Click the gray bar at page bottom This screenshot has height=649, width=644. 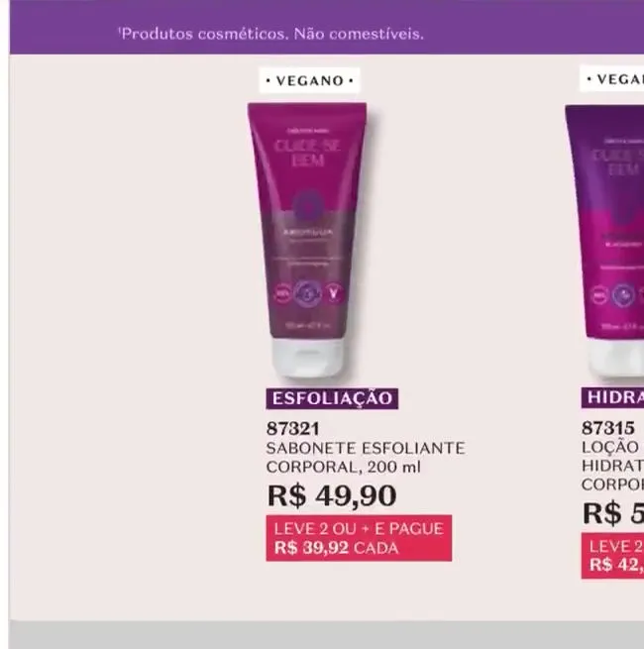click(x=326, y=634)
